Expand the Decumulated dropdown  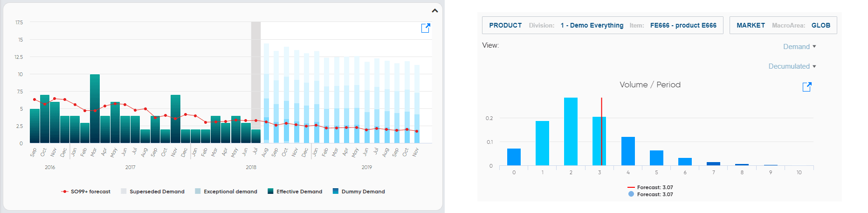[x=792, y=66]
